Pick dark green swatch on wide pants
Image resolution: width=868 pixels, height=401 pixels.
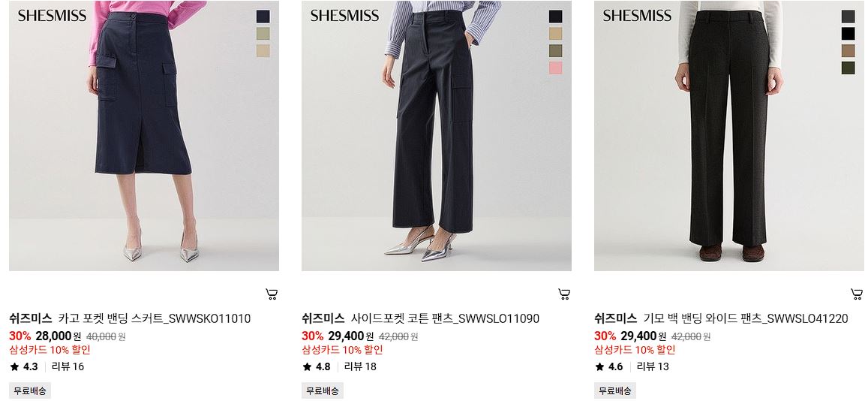848,68
